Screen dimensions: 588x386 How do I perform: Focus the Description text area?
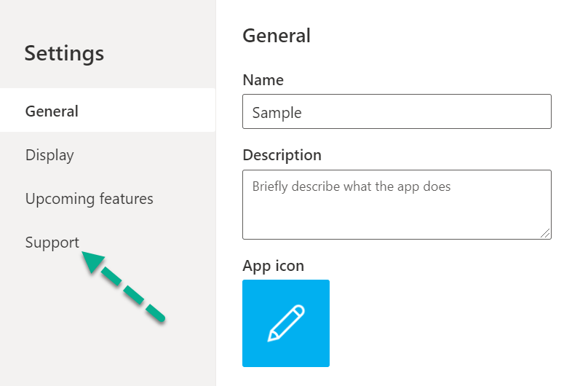coord(397,205)
